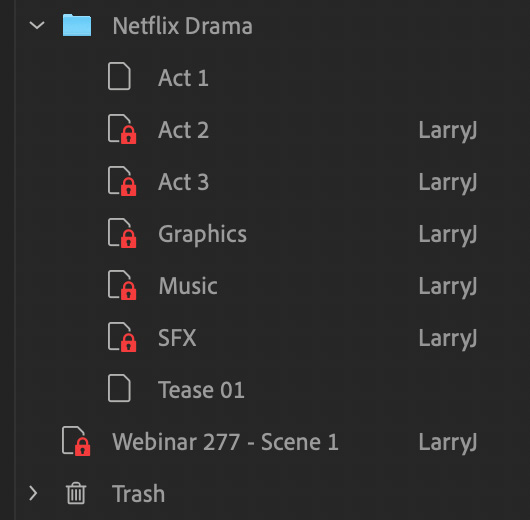
Task: Click the locked SFX project icon
Action: pyautogui.click(x=122, y=337)
